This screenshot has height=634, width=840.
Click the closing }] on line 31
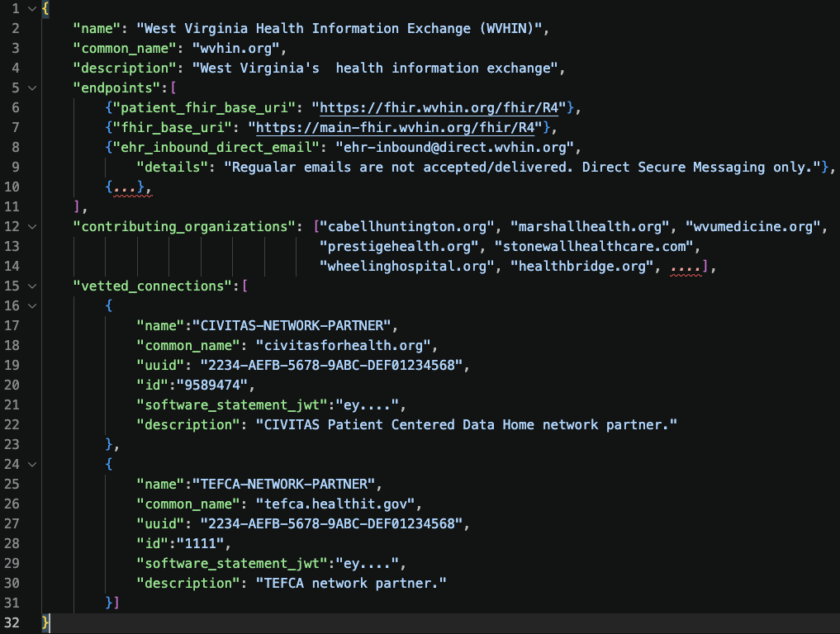[x=112, y=603]
